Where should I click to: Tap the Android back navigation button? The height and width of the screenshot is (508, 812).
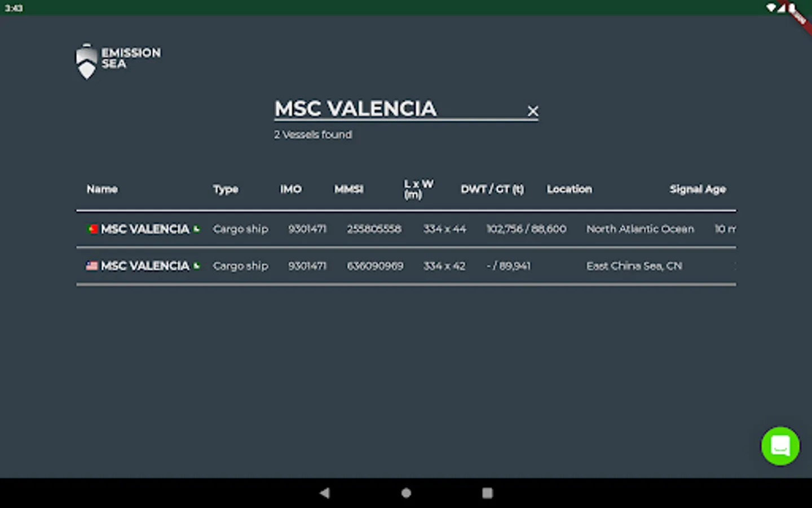pyautogui.click(x=324, y=493)
